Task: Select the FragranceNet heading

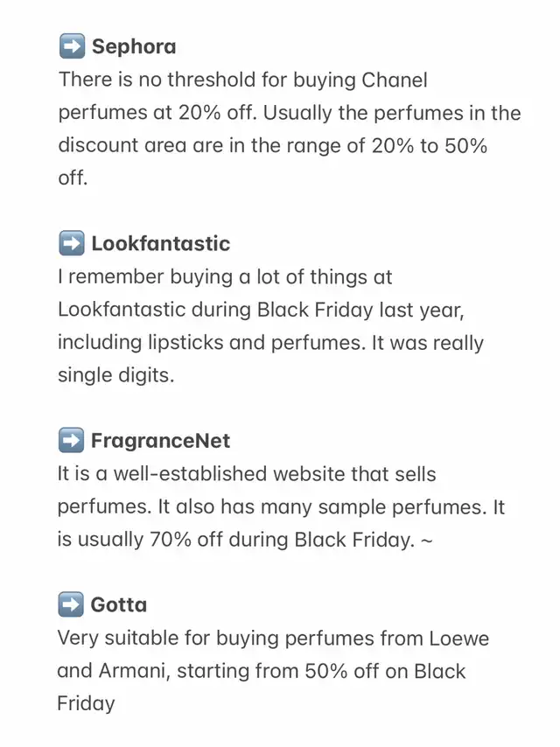Action: 161,441
